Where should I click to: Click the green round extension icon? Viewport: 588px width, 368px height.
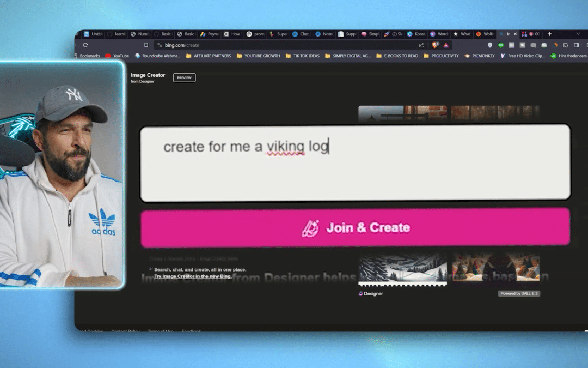point(501,45)
